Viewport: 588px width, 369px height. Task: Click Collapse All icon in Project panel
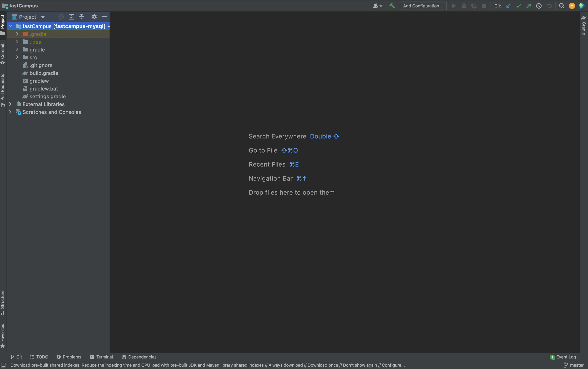coord(81,17)
